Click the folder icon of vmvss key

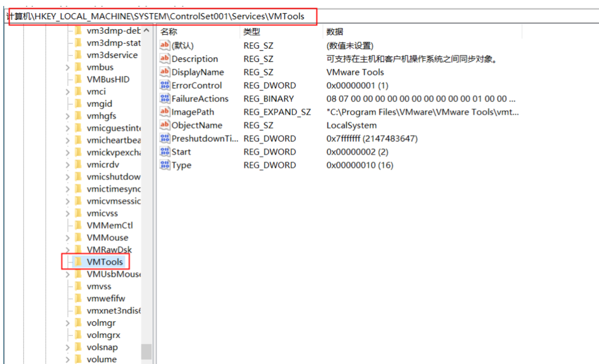(x=78, y=286)
